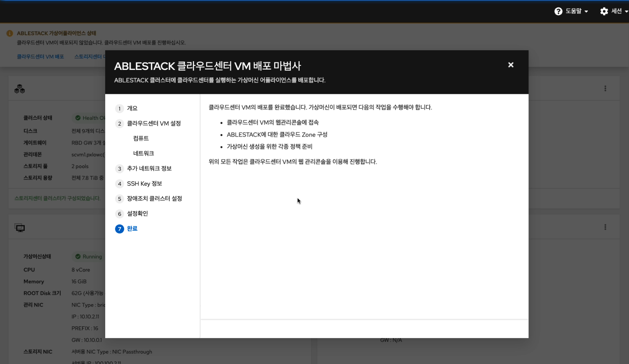Screen dimensions: 629x364
Task: Click the ABLESTACK status warning icon
Action: 10,33
